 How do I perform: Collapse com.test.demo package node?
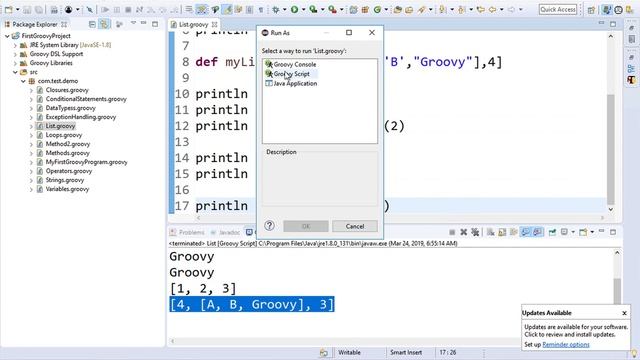[23, 81]
